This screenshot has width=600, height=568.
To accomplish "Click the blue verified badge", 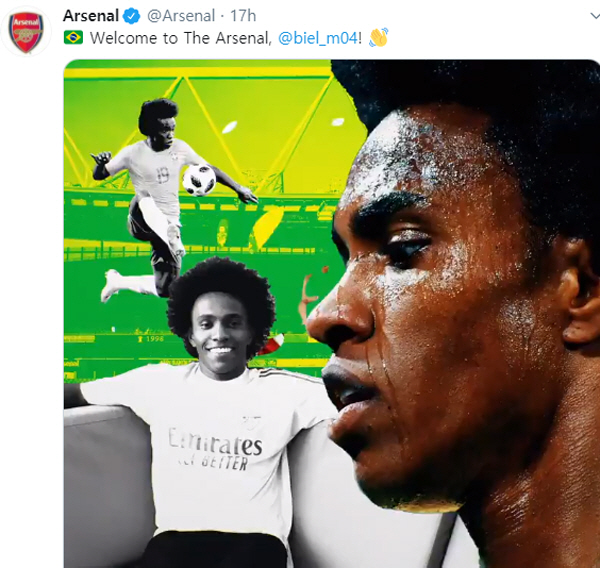I will (x=131, y=16).
